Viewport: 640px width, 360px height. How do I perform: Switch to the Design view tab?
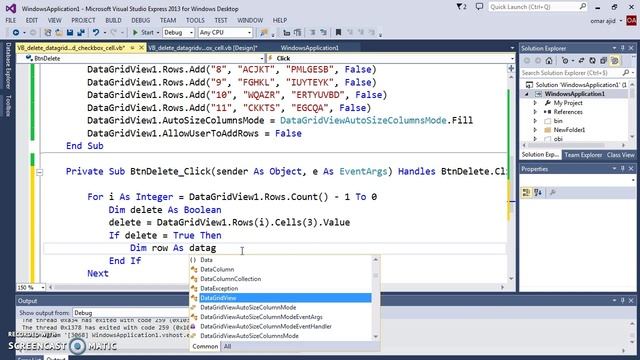pyautogui.click(x=202, y=48)
